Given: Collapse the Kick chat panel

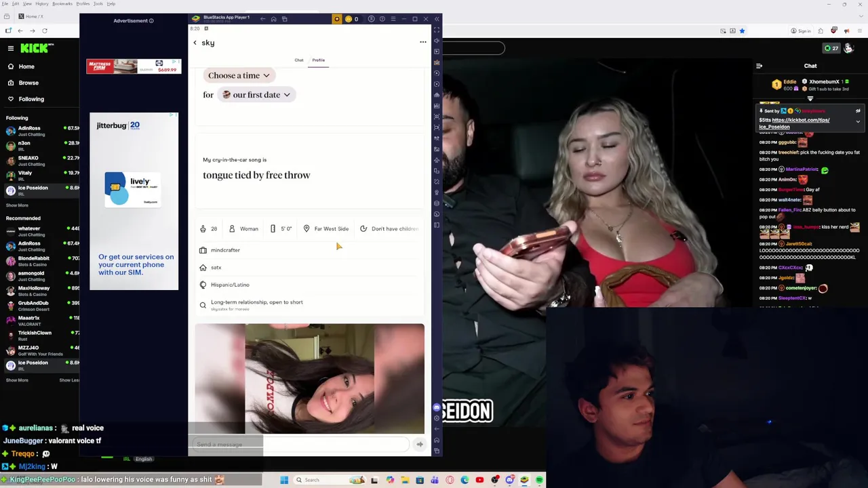Looking at the screenshot, I should pyautogui.click(x=759, y=66).
